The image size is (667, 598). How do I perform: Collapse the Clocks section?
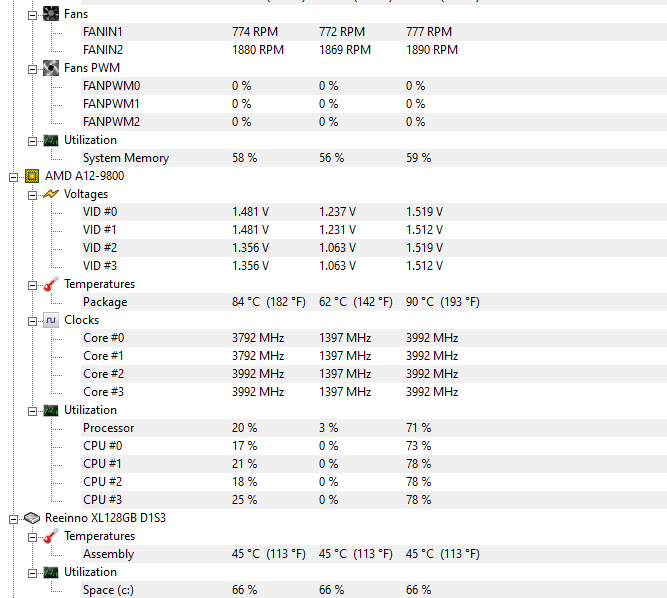[x=32, y=321]
